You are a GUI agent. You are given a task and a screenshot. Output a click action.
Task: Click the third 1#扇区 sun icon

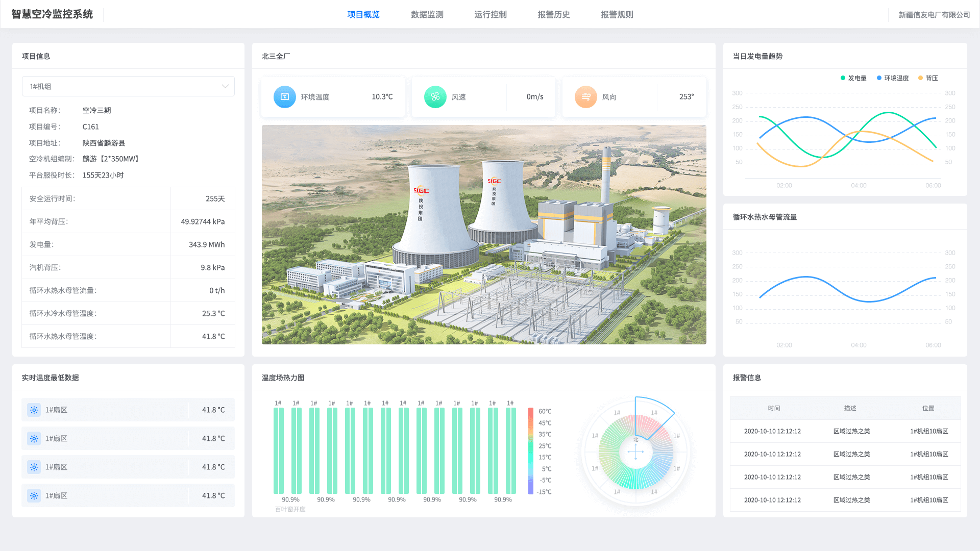tap(34, 467)
